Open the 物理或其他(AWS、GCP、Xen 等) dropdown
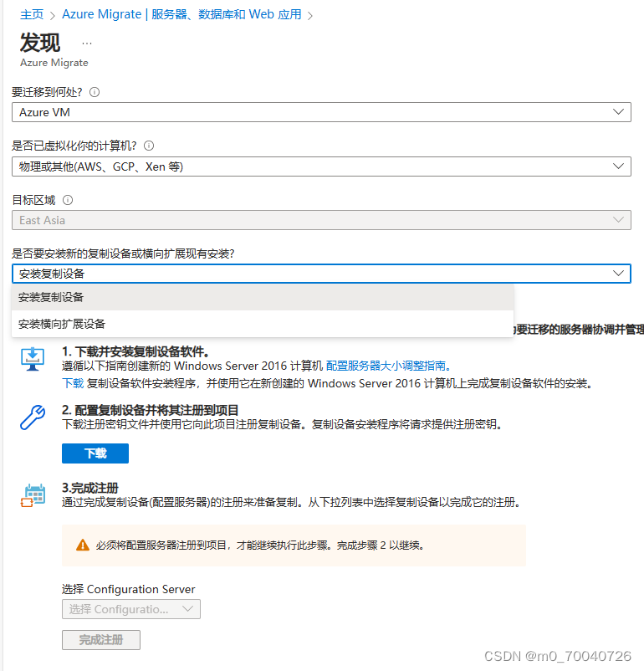The height and width of the screenshot is (671, 644). point(321,166)
